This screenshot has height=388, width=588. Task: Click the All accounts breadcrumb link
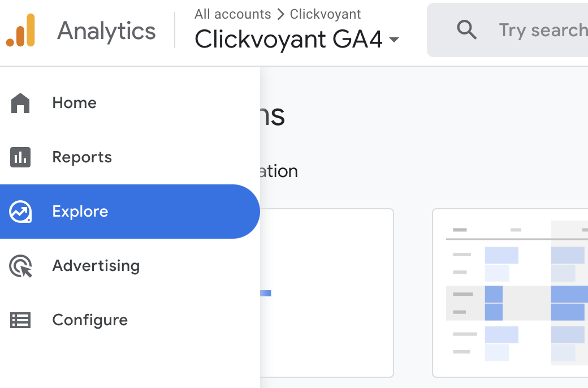(232, 14)
